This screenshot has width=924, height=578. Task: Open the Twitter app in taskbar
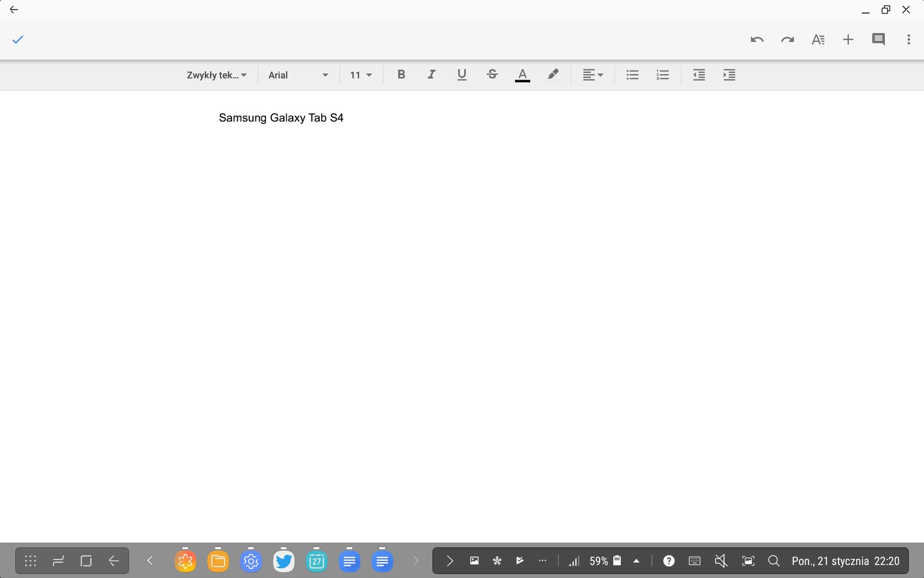(284, 562)
